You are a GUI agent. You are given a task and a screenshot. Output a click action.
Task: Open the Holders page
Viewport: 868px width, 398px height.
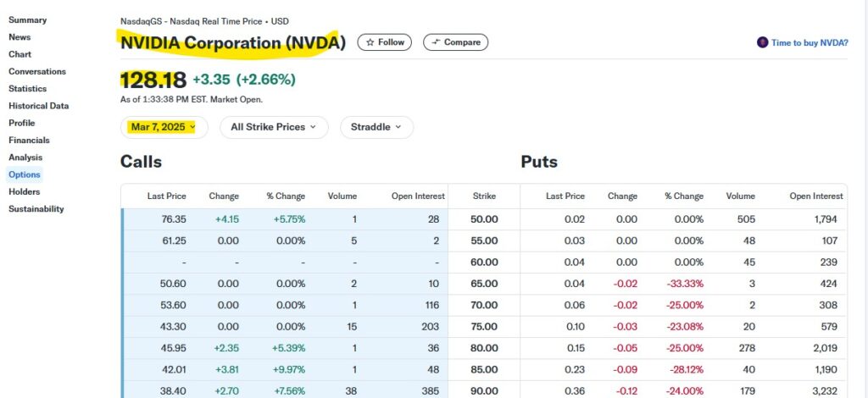point(24,192)
